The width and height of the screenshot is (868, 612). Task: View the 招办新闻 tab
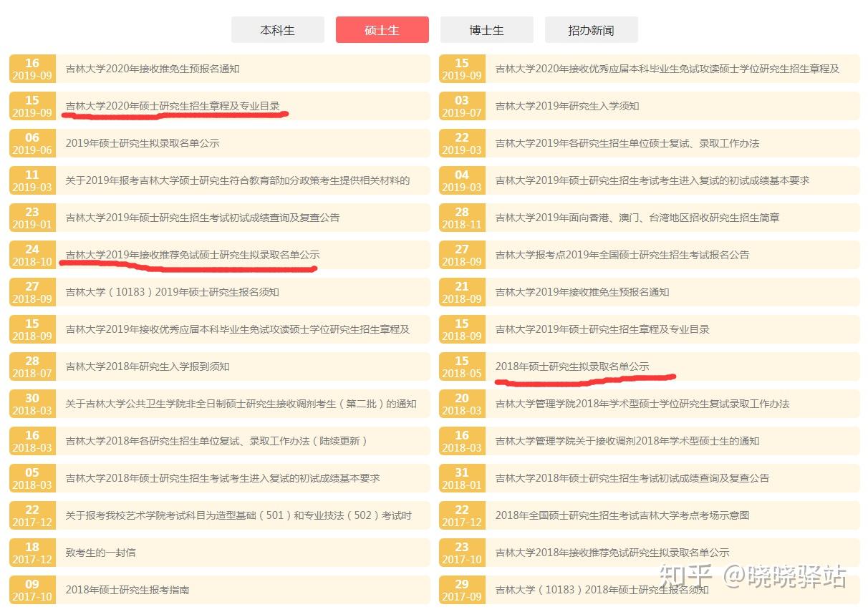point(592,29)
